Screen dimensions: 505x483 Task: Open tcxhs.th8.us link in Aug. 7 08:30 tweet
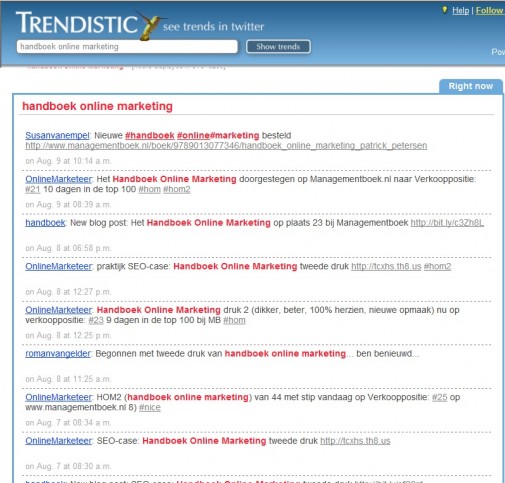[x=355, y=441]
